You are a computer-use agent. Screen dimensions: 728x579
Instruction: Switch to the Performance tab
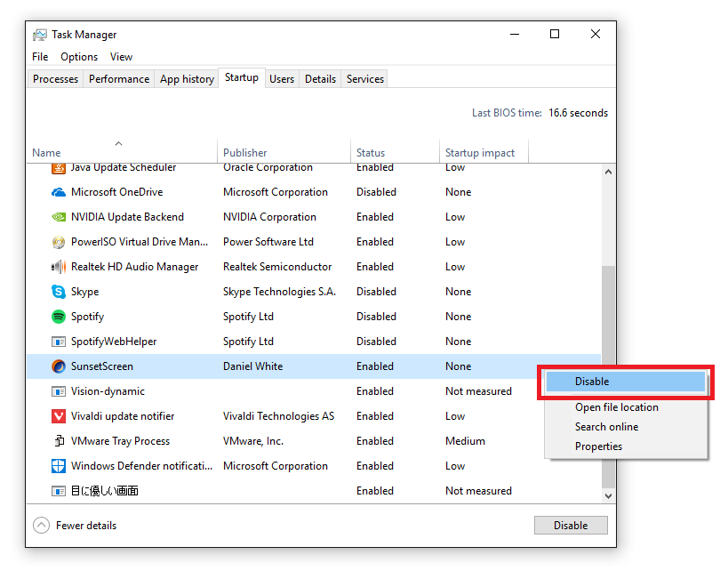[x=119, y=79]
